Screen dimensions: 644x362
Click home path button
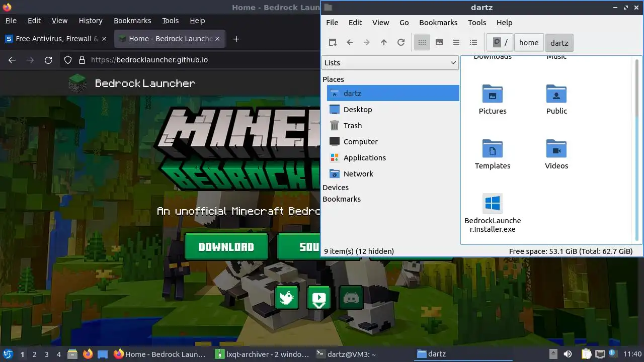pos(529,43)
